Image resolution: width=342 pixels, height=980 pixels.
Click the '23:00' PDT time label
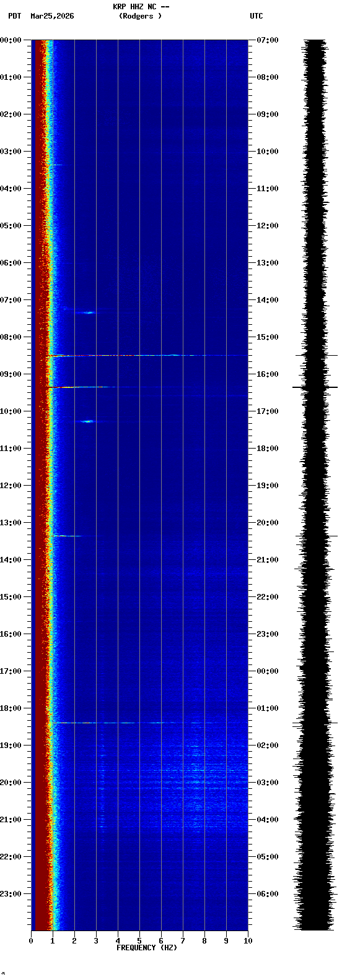11,894
